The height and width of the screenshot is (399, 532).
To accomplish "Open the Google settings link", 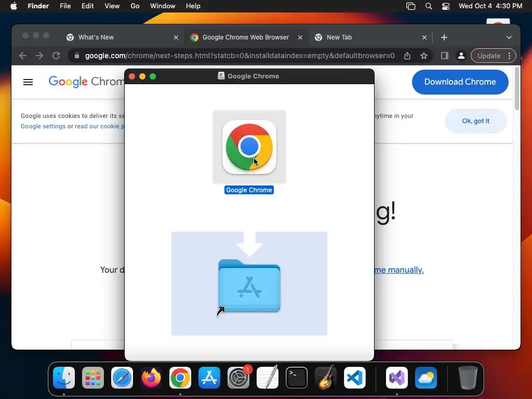I will point(43,126).
